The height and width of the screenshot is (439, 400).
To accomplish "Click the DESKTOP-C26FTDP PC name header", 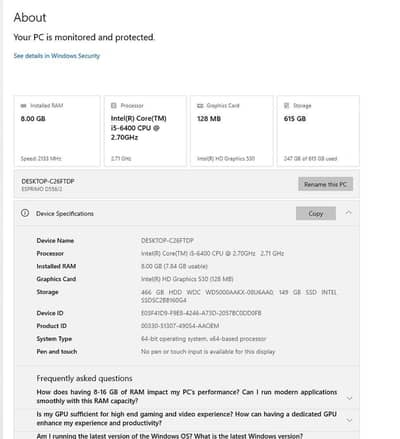I will [x=48, y=181].
